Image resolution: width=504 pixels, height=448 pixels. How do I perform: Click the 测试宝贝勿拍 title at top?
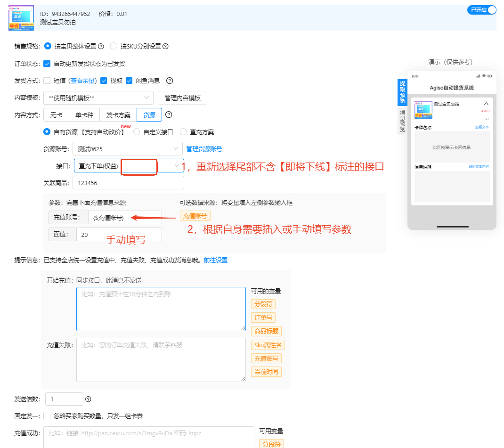(x=58, y=22)
